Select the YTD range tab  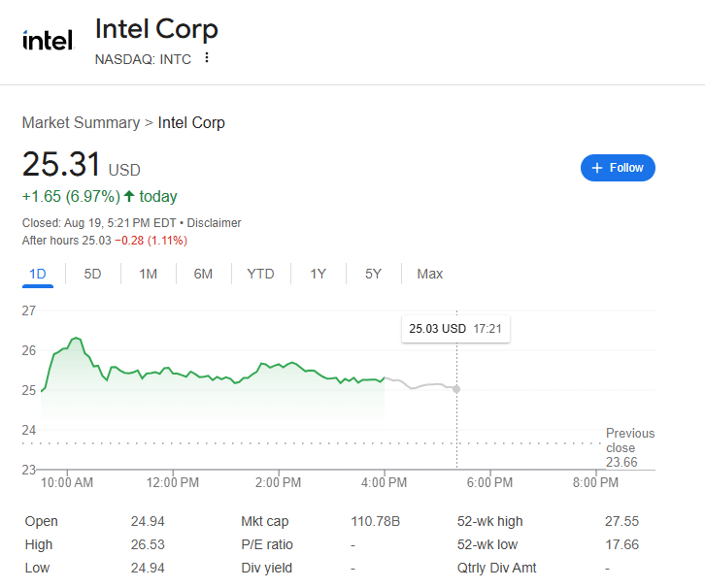pos(260,274)
